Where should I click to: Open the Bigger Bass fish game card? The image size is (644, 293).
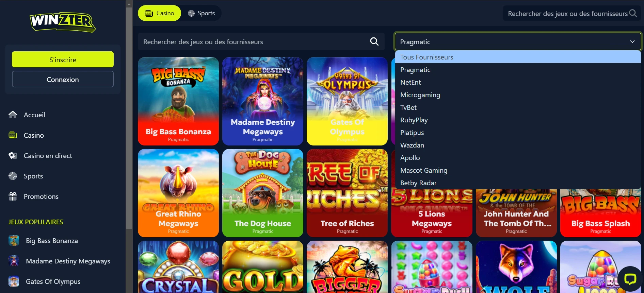tap(347, 267)
